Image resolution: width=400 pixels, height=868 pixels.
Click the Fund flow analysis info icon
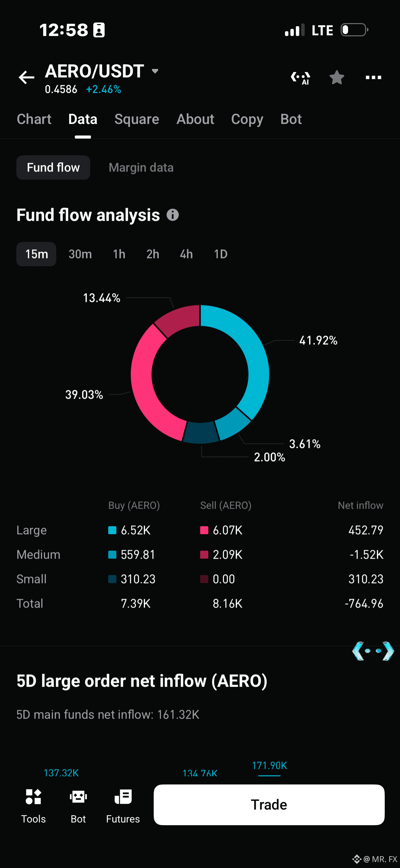[x=173, y=215]
